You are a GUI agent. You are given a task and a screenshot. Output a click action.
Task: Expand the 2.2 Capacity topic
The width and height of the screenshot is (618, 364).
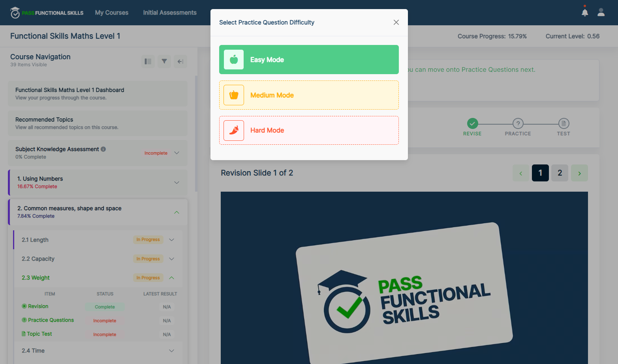[171, 259]
